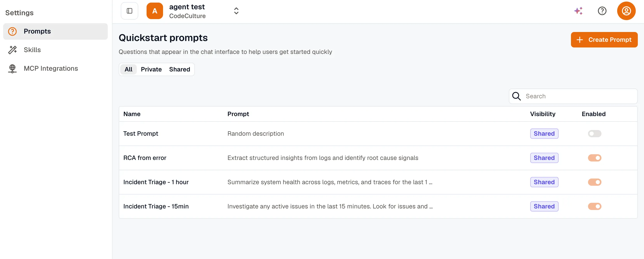644x259 pixels.
Task: Select the All filter tab
Action: pos(128,69)
